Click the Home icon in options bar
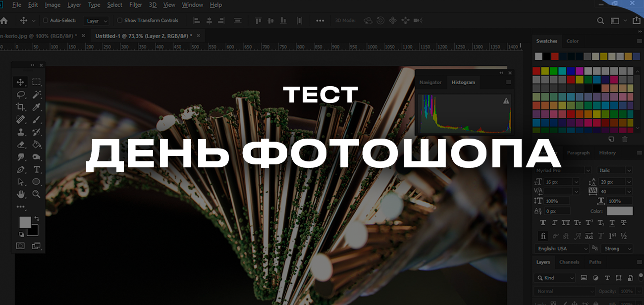Image resolution: width=644 pixels, height=305 pixels. pyautogui.click(x=4, y=21)
